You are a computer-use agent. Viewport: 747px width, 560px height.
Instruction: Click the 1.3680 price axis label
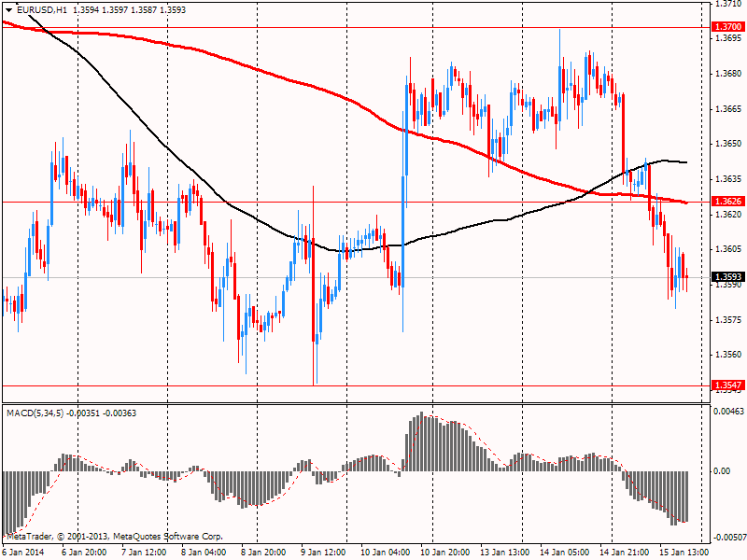729,74
